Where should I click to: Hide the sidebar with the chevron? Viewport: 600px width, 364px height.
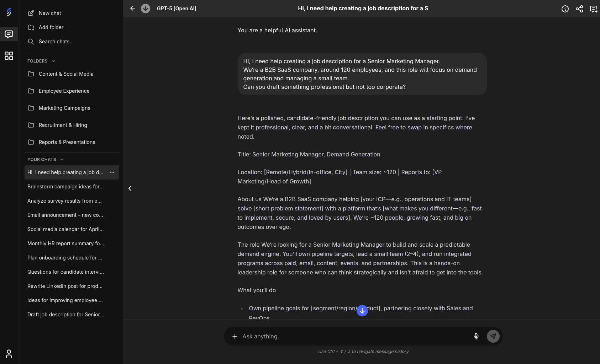pos(130,188)
